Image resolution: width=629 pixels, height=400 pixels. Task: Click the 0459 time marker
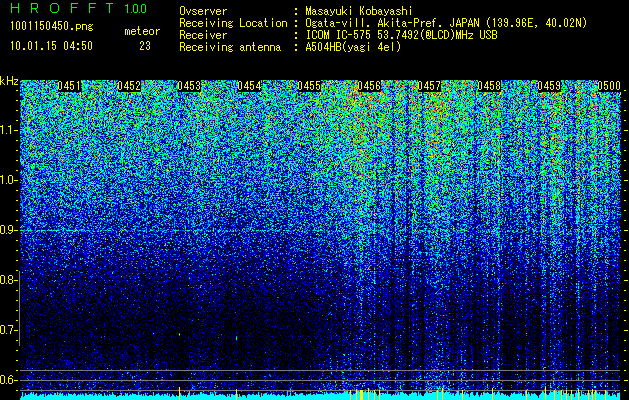pos(549,86)
